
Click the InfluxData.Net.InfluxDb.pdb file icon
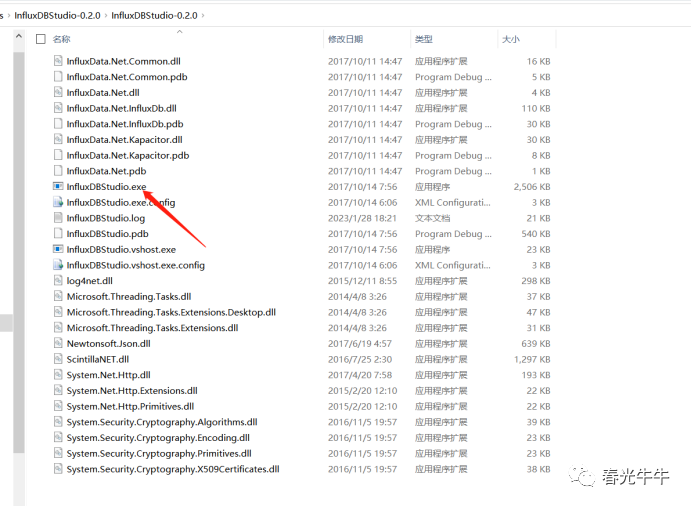58,124
